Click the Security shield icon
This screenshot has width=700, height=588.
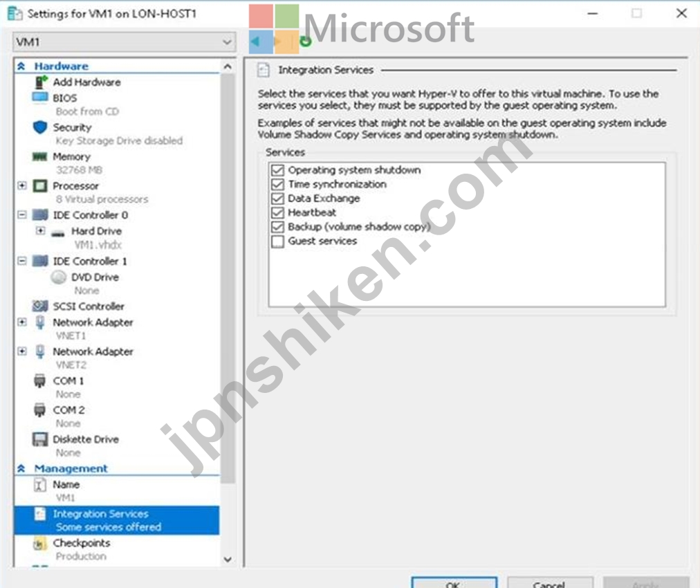(40, 127)
